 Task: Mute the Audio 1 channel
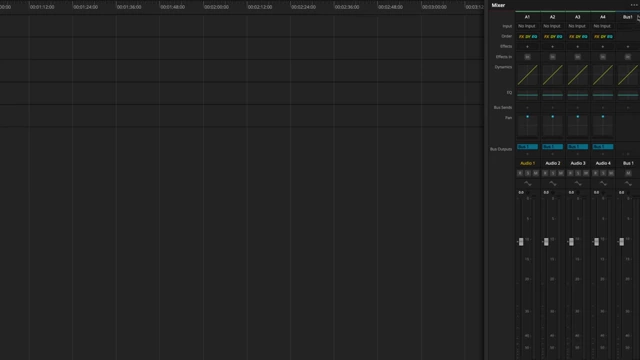pos(536,173)
